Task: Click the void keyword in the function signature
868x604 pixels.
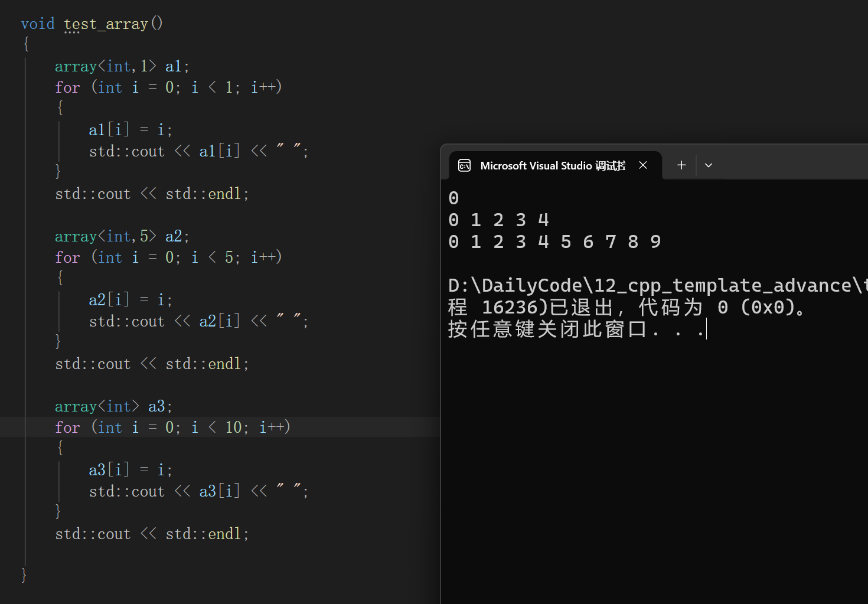Action: tap(38, 24)
